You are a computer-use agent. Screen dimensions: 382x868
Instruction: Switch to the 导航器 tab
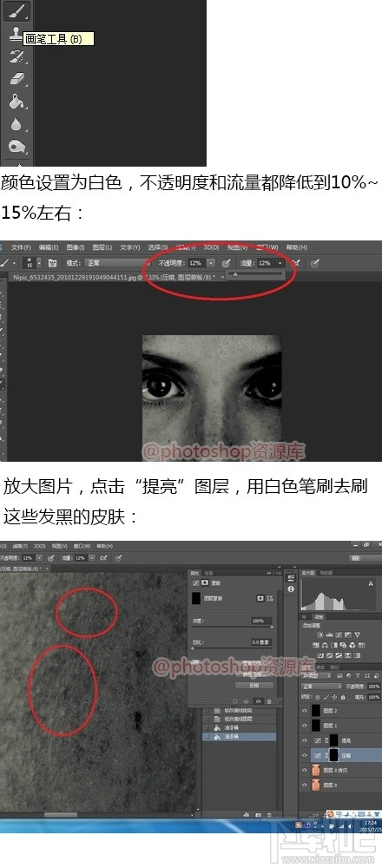[326, 572]
